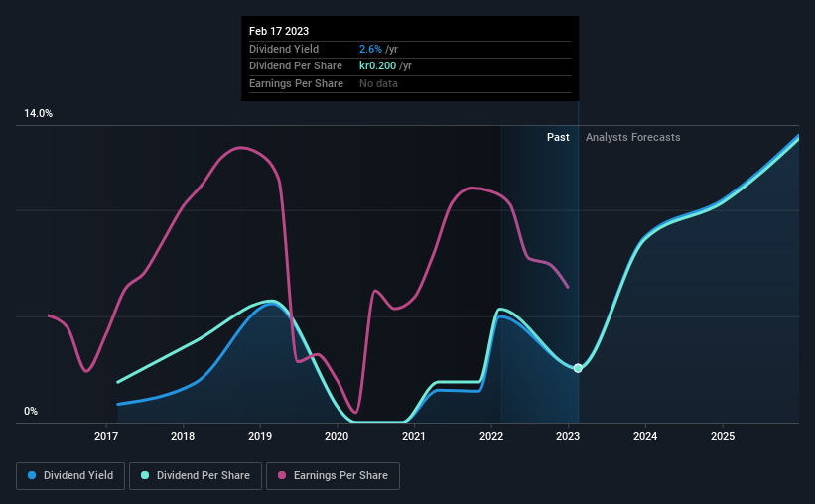
Task: Click the 2024 x-axis label
Action: 645,436
